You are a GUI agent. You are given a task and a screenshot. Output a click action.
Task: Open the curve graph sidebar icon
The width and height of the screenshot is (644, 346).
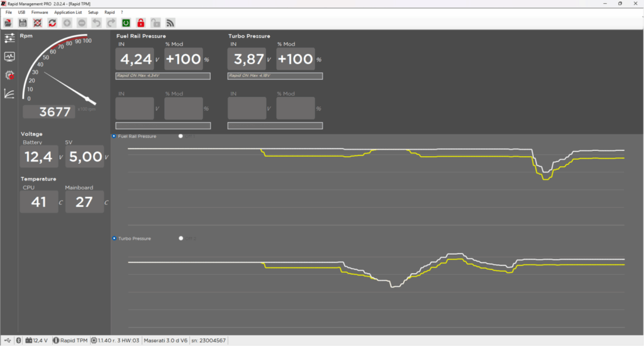pyautogui.click(x=9, y=94)
